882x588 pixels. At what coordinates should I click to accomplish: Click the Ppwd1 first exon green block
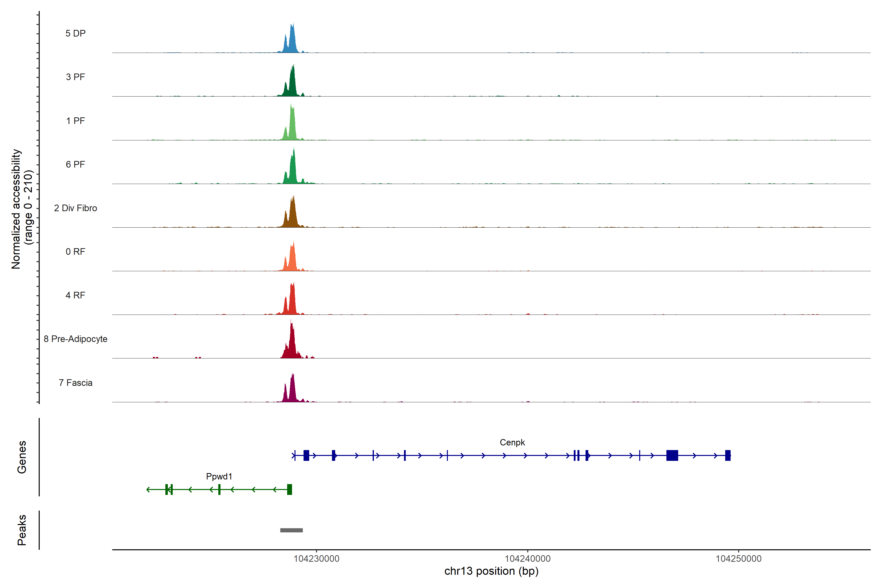[290, 489]
